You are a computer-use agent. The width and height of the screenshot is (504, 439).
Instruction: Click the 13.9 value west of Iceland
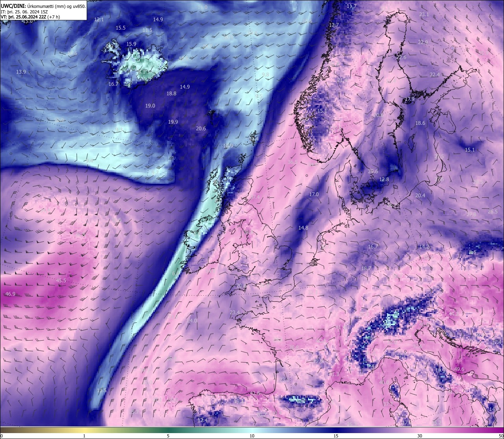[21, 72]
